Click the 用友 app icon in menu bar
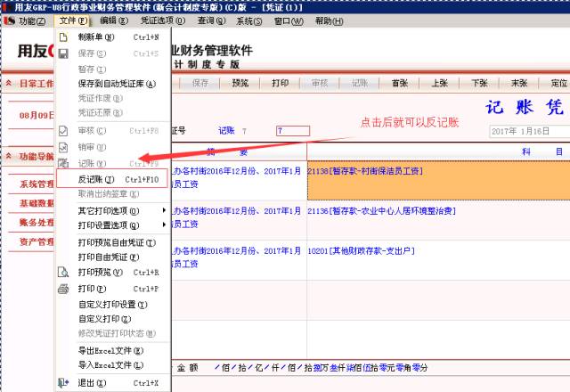The height and width of the screenshot is (392, 570). coord(9,20)
